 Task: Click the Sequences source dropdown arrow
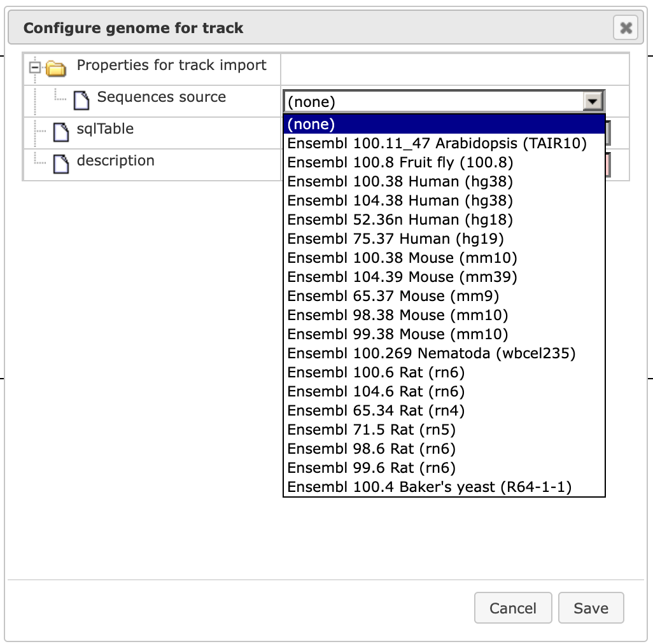[x=593, y=101]
